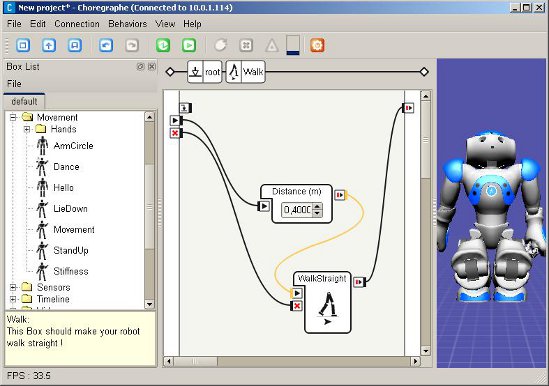Select the Hello box

coord(55,188)
